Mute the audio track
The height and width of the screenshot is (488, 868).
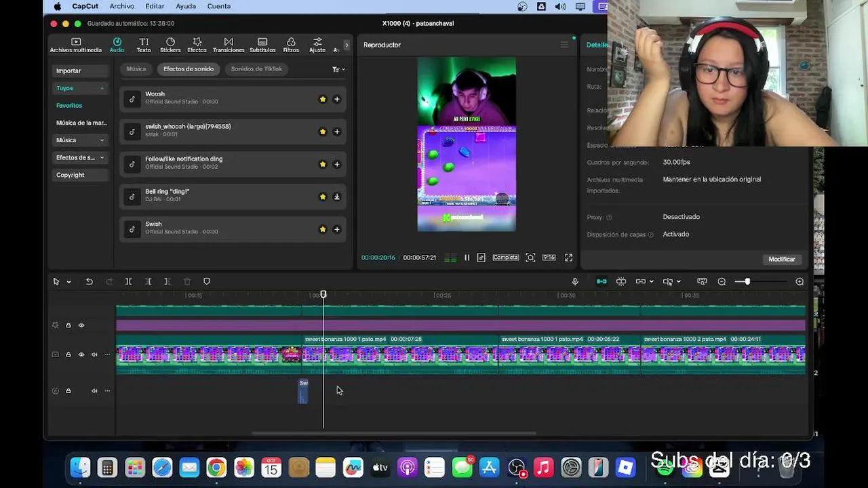tap(94, 390)
